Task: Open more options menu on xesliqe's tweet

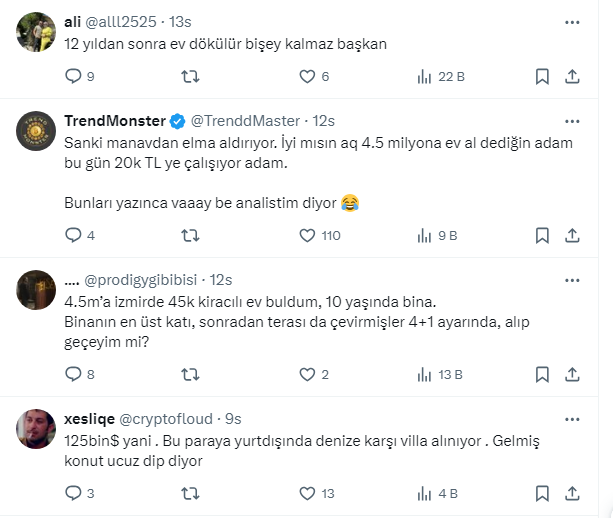Action: pyautogui.click(x=571, y=418)
